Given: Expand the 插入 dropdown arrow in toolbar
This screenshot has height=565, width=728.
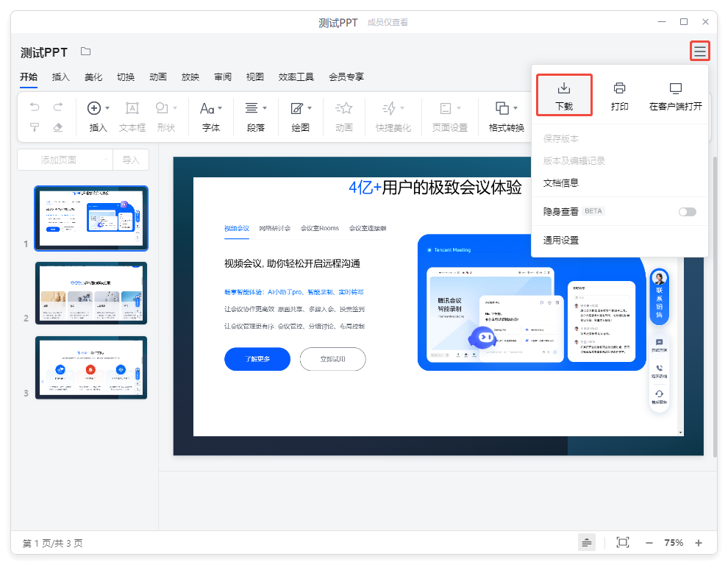Looking at the screenshot, I should coord(107,108).
